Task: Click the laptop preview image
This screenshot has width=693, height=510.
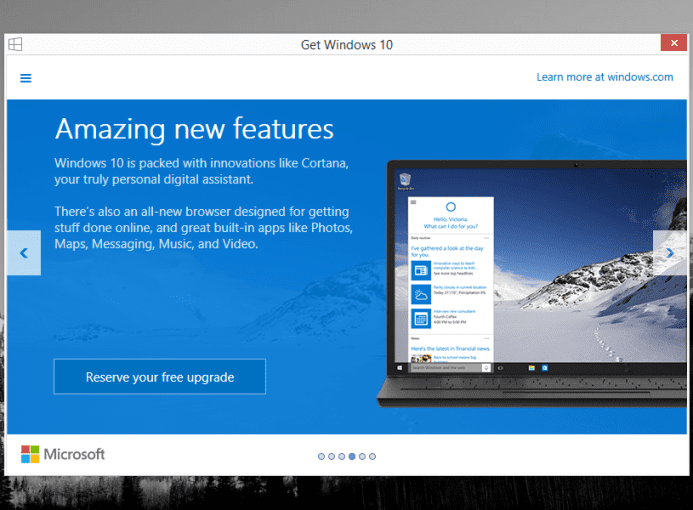Action: 532,283
